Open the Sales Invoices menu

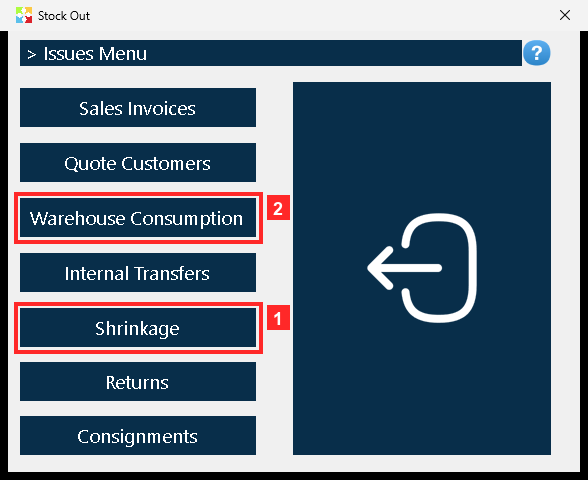[138, 108]
